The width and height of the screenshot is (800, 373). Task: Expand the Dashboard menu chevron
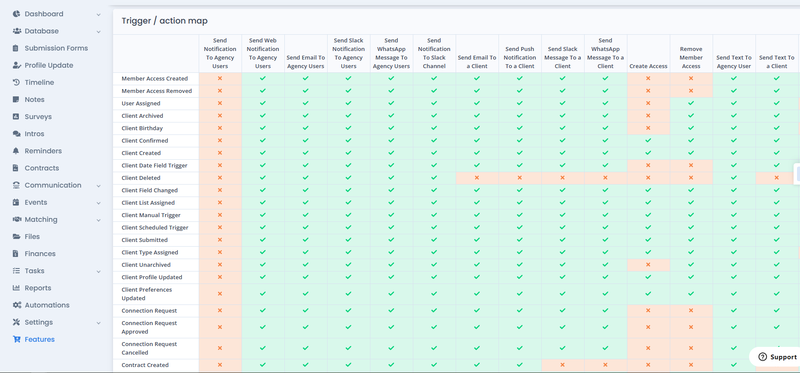(x=98, y=14)
